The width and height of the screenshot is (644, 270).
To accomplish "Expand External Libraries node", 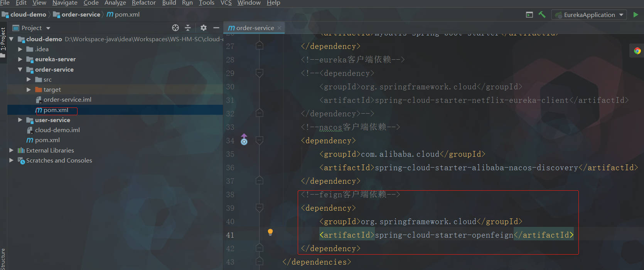I will (11, 150).
